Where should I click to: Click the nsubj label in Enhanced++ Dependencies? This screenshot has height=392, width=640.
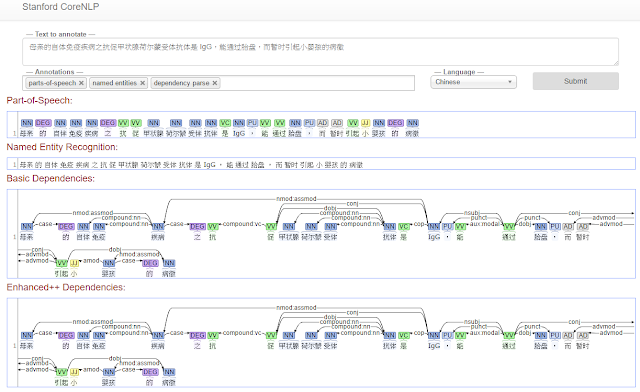[x=472, y=322]
